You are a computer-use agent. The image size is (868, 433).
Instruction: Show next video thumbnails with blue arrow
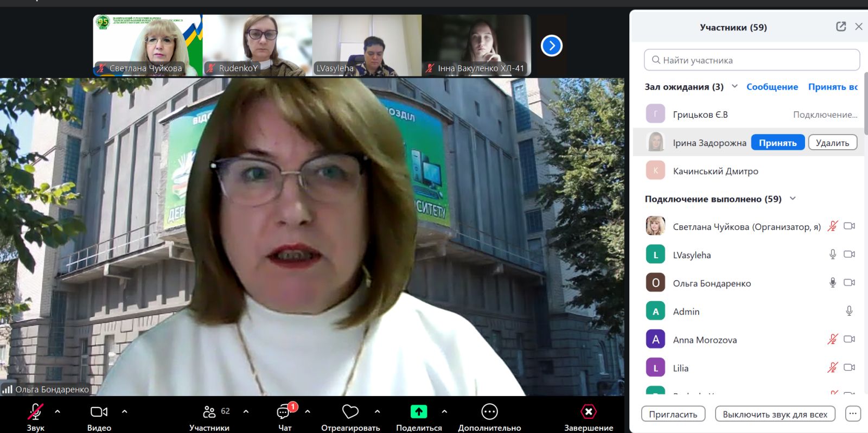(x=551, y=46)
